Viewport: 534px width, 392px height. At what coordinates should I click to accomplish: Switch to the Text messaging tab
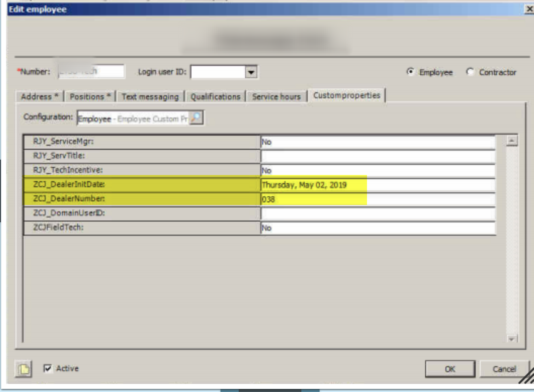[150, 97]
